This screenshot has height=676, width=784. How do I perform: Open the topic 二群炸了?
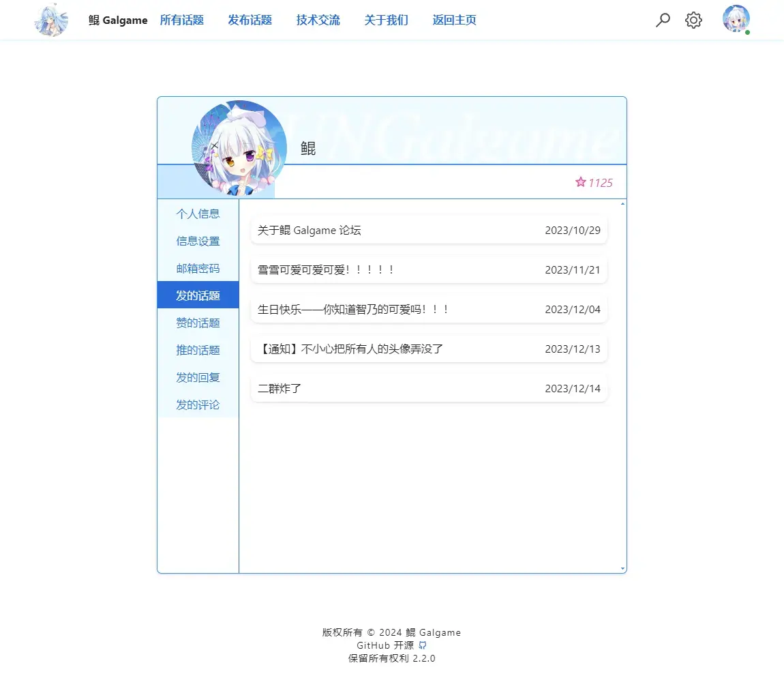[x=429, y=388]
